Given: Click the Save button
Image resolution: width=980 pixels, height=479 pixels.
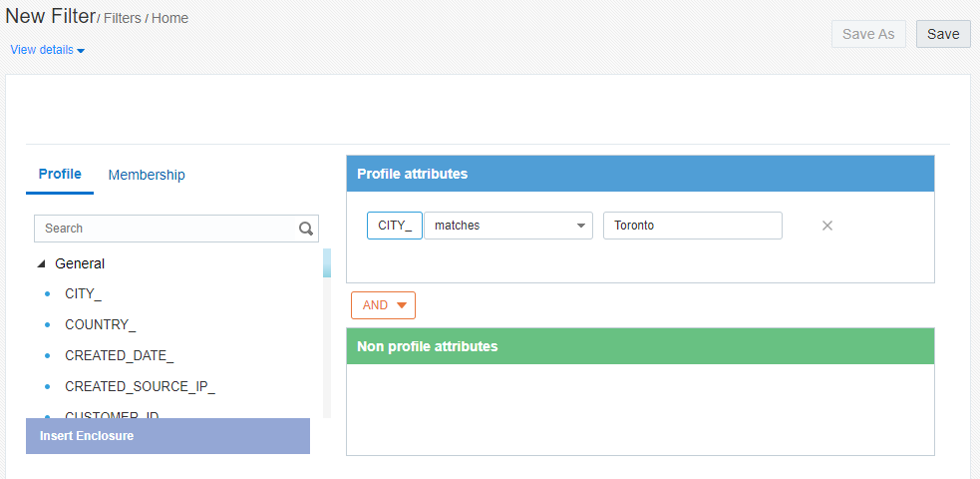Looking at the screenshot, I should pyautogui.click(x=942, y=34).
